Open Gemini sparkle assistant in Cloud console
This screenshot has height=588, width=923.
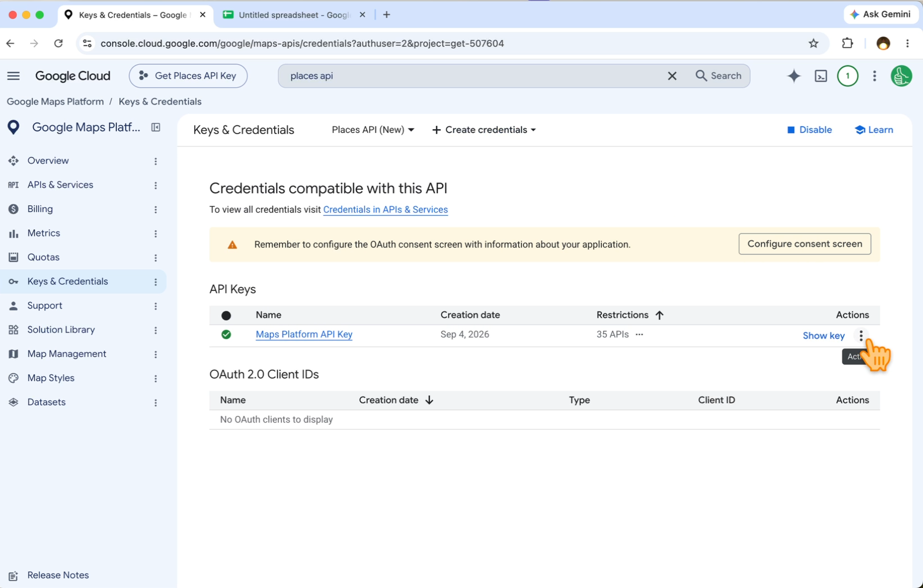[x=794, y=76]
